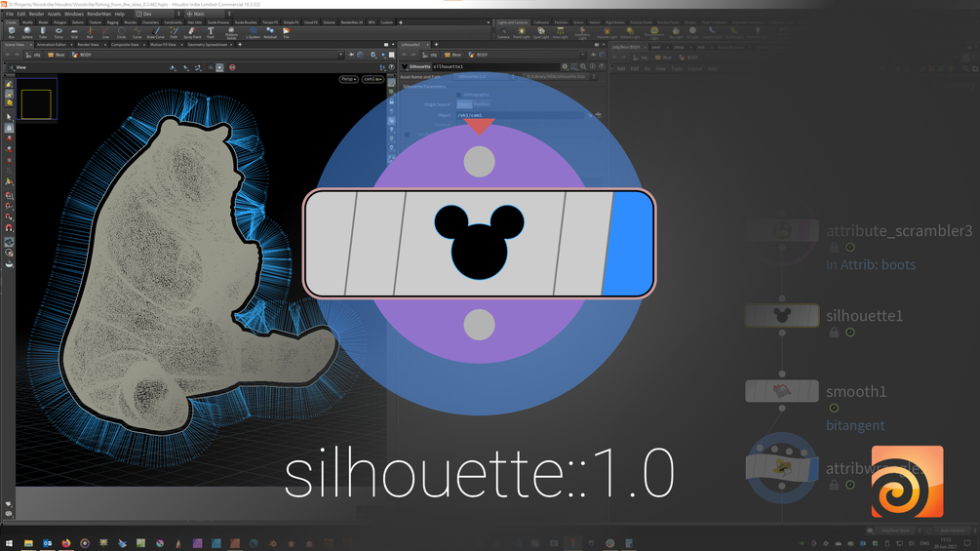Toggle the lock flag on attribute_scrambler3 node
Image resolution: width=980 pixels, height=551 pixels.
(834, 248)
